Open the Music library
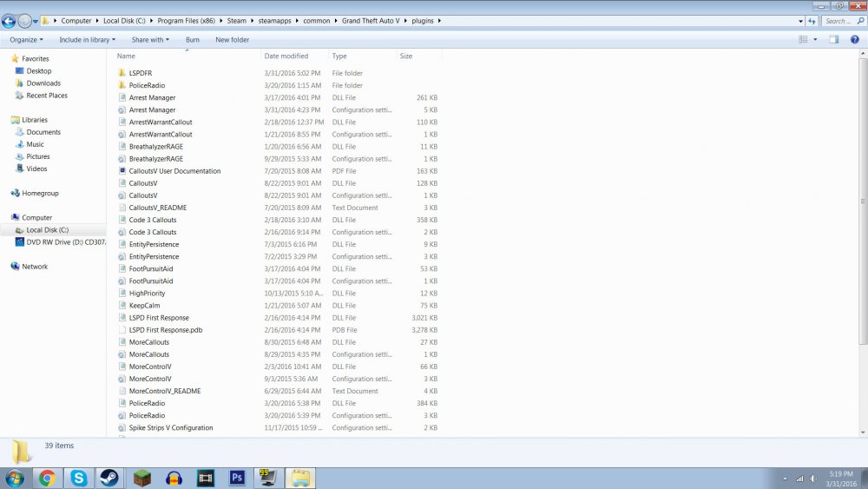The height and width of the screenshot is (489, 868). [x=35, y=144]
